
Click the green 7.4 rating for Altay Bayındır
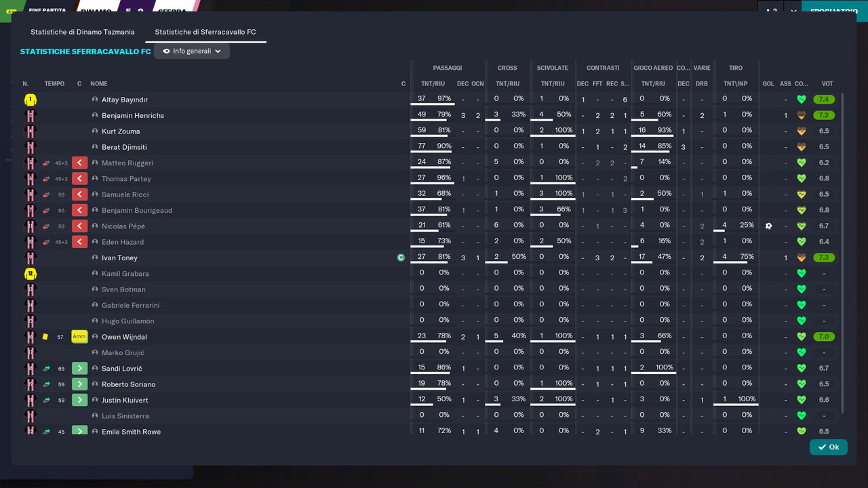tap(824, 100)
